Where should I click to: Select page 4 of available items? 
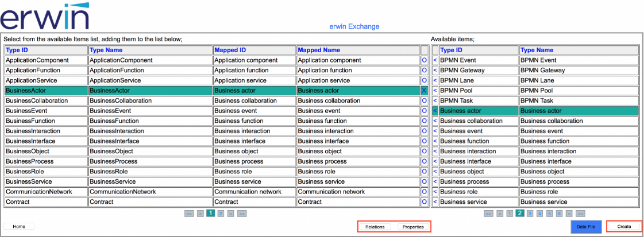[x=539, y=213]
